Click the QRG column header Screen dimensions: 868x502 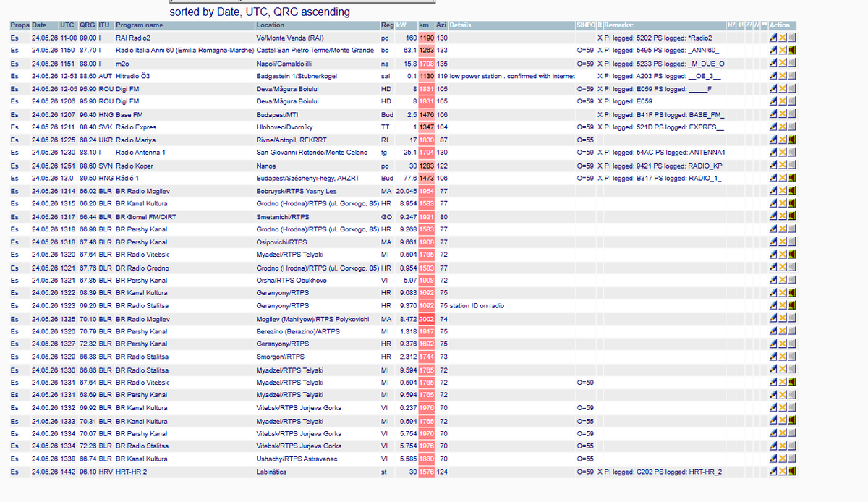click(x=88, y=25)
